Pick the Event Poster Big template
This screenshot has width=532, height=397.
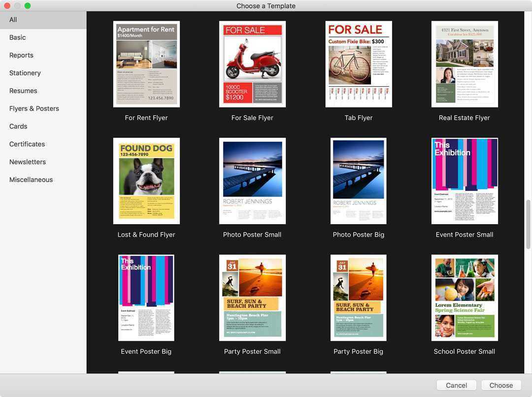pyautogui.click(x=146, y=298)
